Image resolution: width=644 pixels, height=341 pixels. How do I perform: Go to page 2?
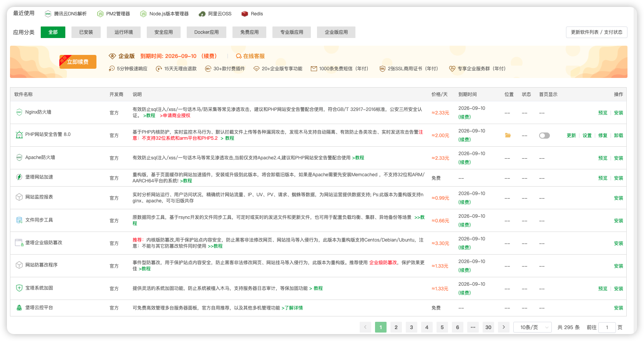click(396, 327)
